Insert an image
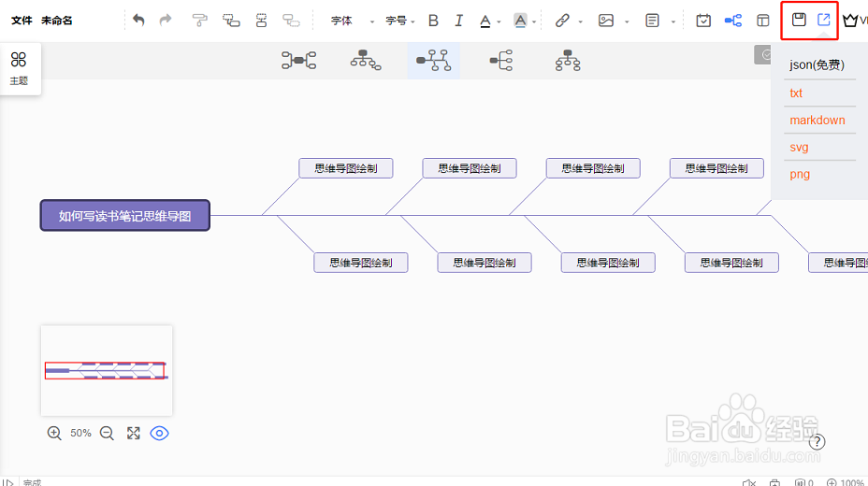Screen dimensions: 868x486 (x=605, y=21)
